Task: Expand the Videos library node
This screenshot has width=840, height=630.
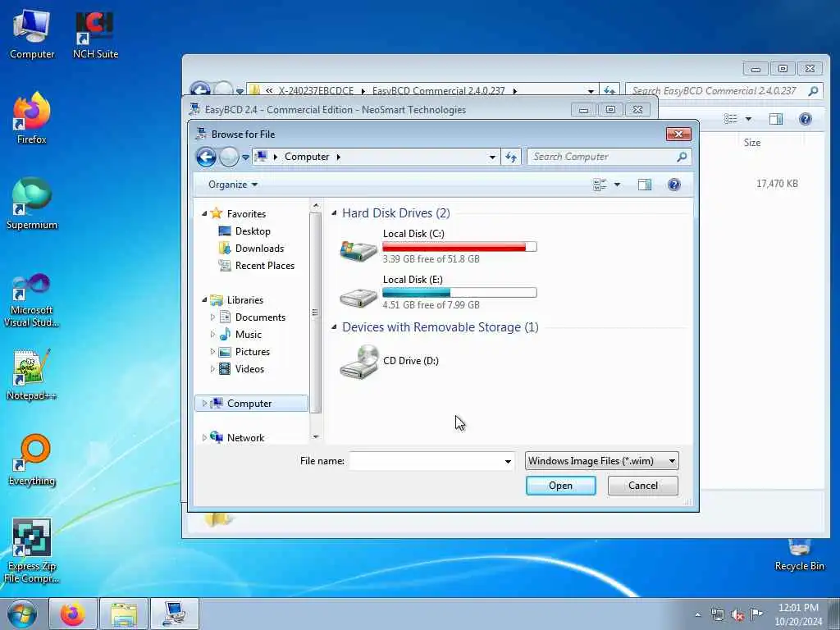Action: (x=212, y=369)
